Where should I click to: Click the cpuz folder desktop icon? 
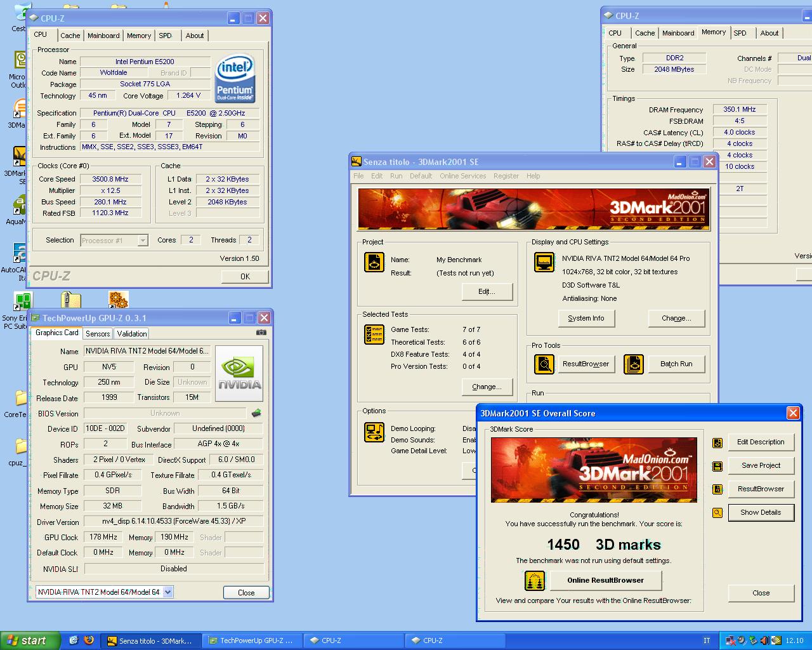(20, 446)
